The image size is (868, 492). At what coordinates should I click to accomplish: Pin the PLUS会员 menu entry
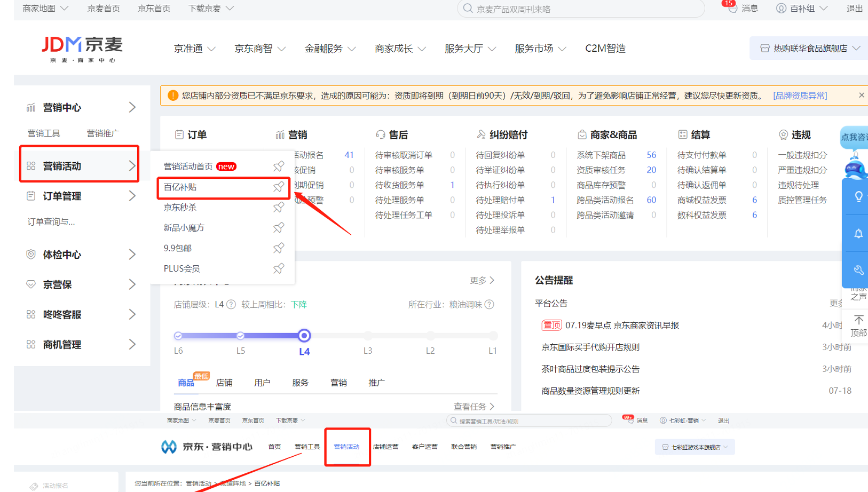coord(279,268)
